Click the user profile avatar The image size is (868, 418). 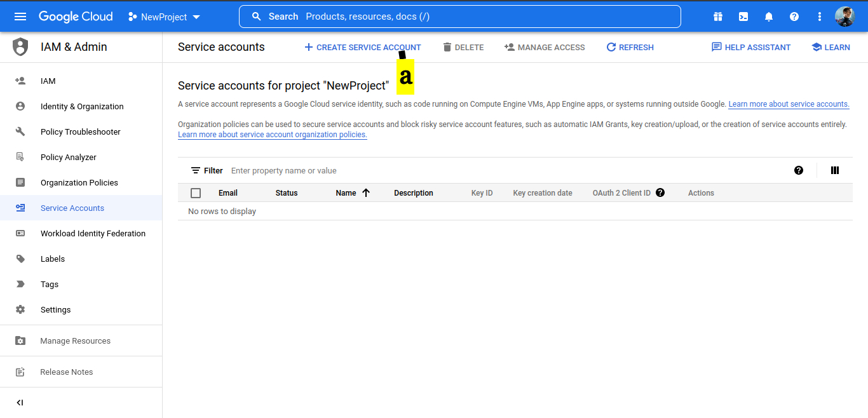pyautogui.click(x=845, y=17)
